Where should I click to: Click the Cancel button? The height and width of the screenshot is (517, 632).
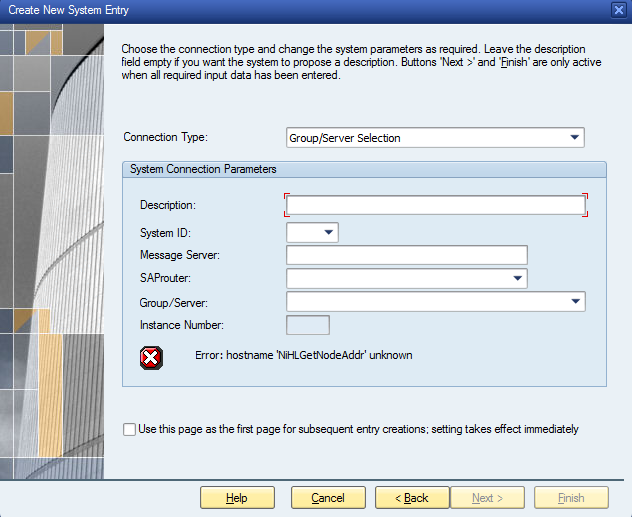(328, 498)
